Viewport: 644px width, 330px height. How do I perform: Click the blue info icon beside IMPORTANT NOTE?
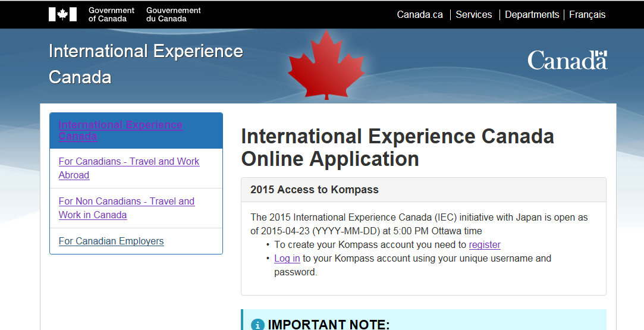click(x=257, y=325)
